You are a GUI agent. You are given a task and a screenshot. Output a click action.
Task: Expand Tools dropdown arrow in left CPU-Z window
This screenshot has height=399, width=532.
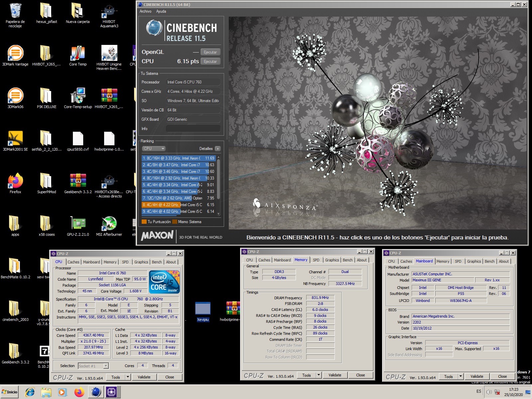click(128, 377)
